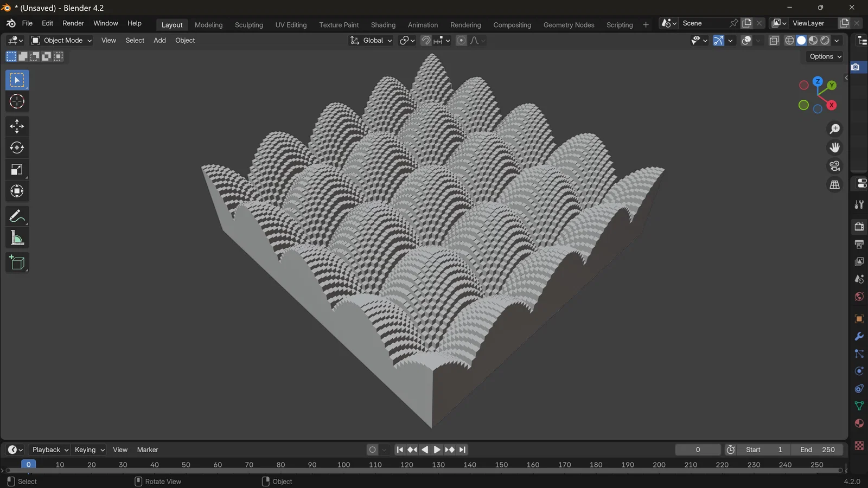Switch to the Shading workspace tab
The height and width of the screenshot is (488, 868).
(383, 25)
